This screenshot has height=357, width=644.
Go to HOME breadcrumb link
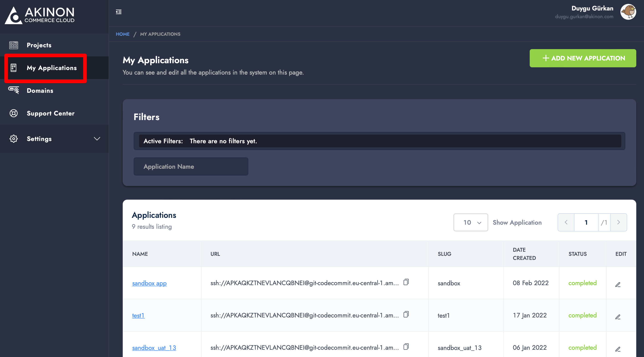tap(122, 34)
